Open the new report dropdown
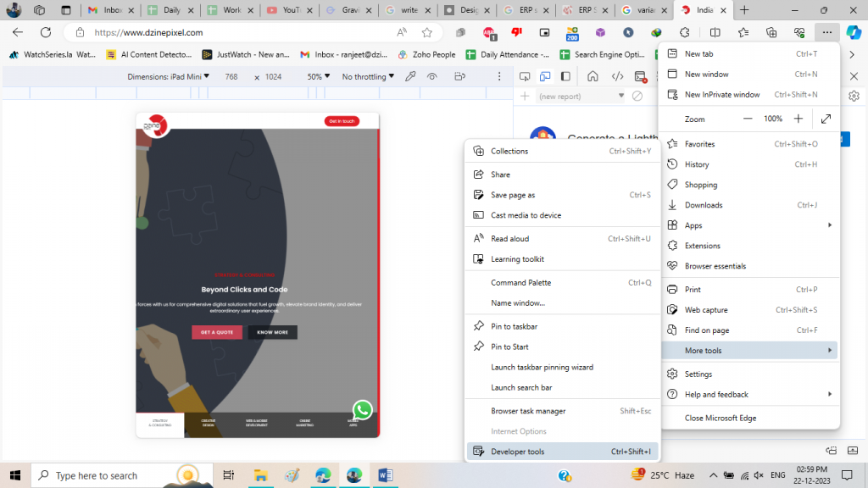Viewport: 868px width, 488px height. pos(581,97)
